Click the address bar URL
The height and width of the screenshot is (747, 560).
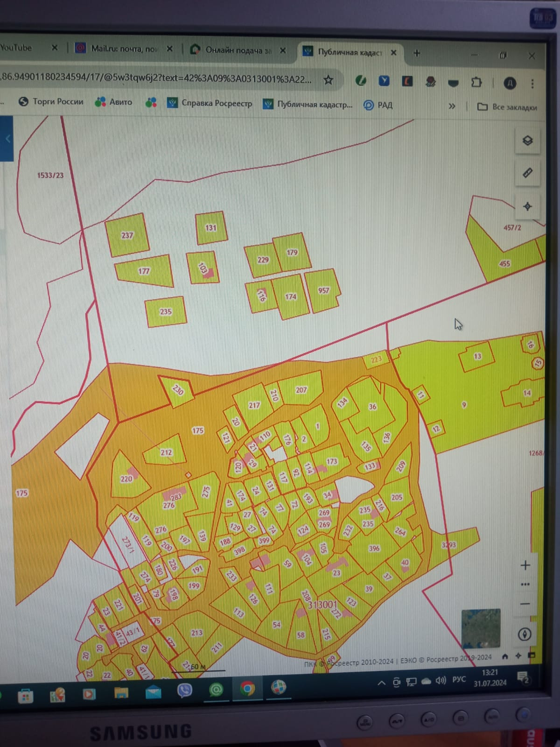(x=156, y=78)
